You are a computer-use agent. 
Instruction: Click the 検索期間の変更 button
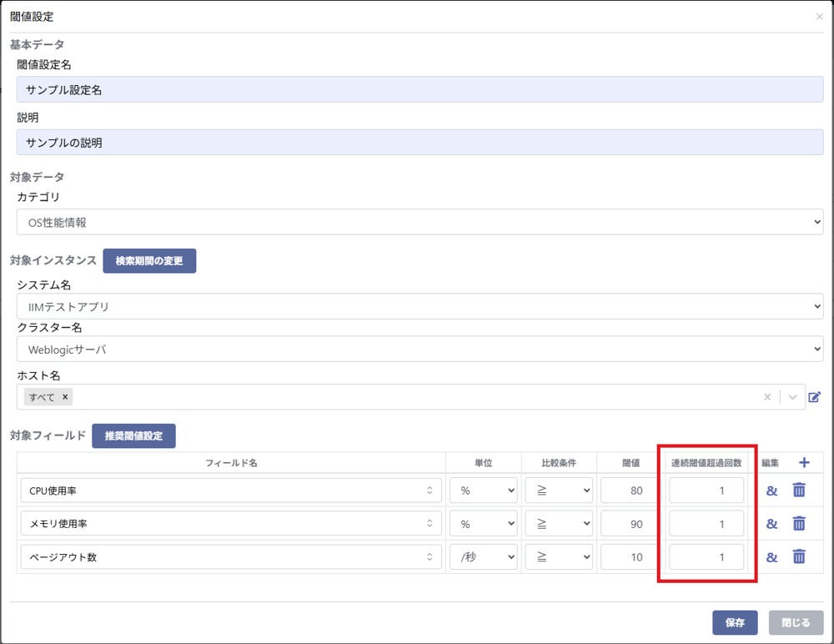tap(149, 260)
